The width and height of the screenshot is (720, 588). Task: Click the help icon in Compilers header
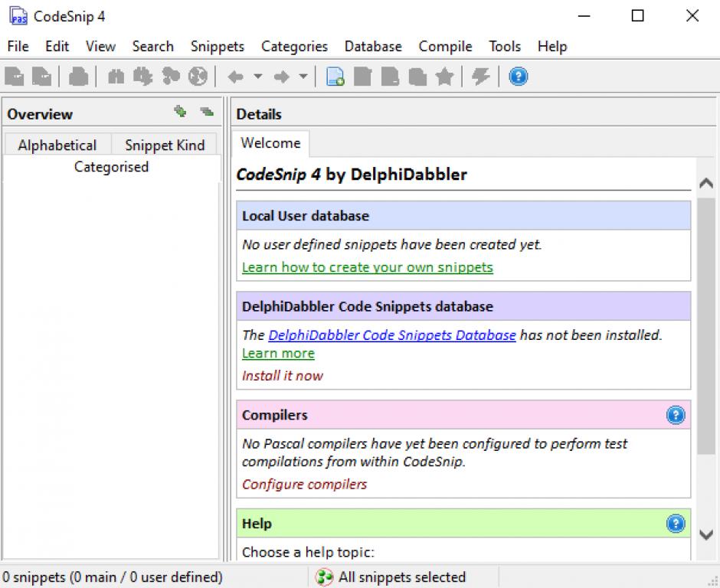click(676, 415)
